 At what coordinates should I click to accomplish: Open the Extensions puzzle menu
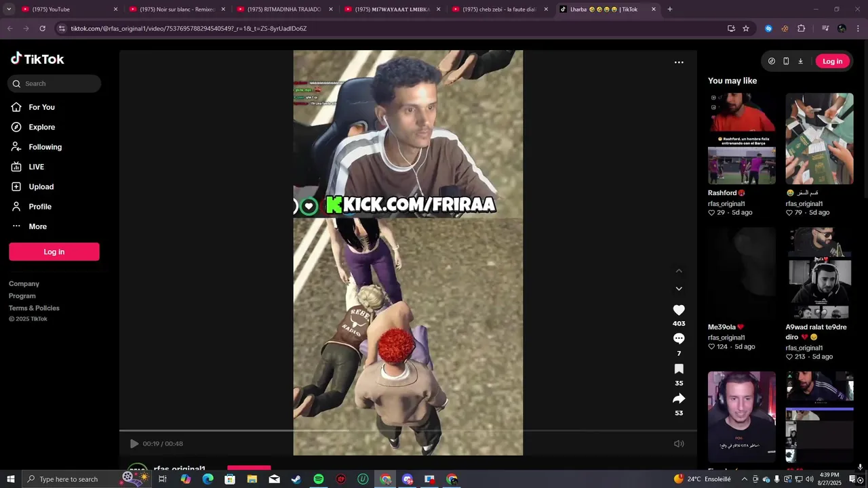[802, 28]
